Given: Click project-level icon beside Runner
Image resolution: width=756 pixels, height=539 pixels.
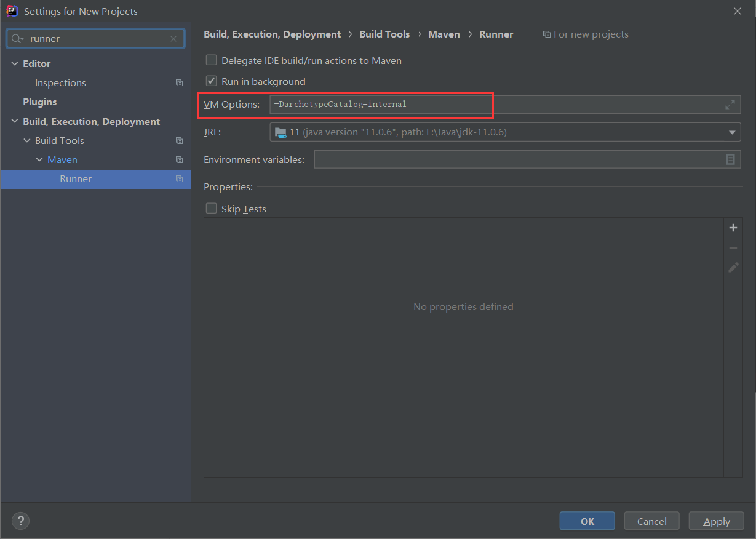Looking at the screenshot, I should [179, 179].
